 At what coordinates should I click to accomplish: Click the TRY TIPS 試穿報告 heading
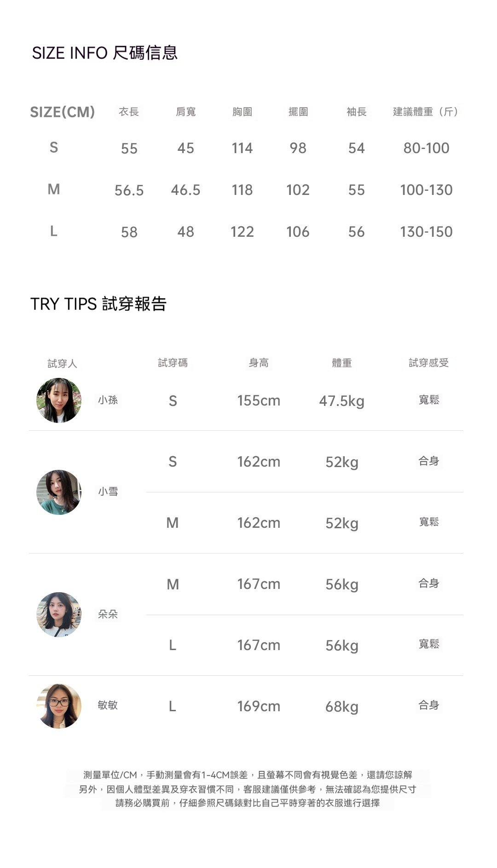coord(98,304)
